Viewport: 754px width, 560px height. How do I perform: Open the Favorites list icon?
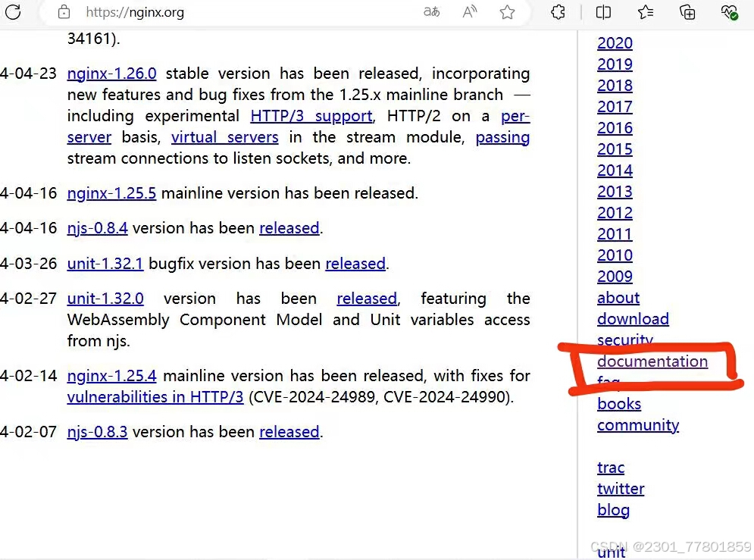tap(646, 11)
